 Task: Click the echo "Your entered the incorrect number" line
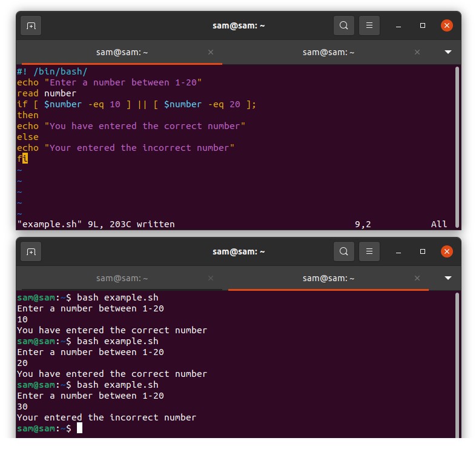click(126, 148)
